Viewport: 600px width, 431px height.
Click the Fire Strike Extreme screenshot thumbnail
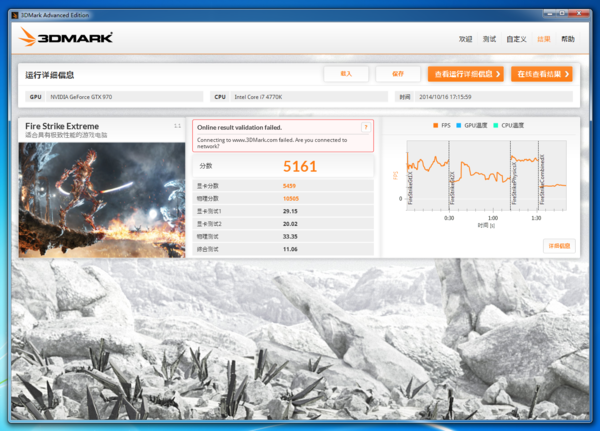(102, 200)
